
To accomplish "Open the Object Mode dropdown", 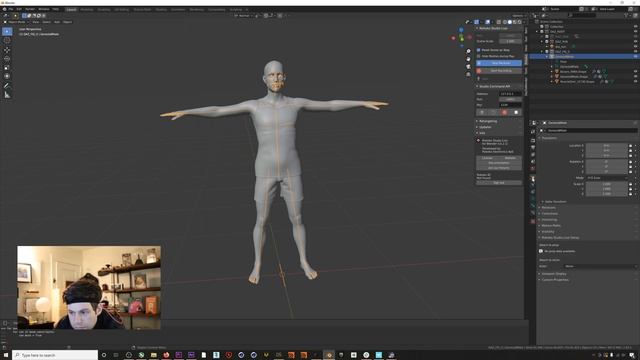I will pos(16,22).
